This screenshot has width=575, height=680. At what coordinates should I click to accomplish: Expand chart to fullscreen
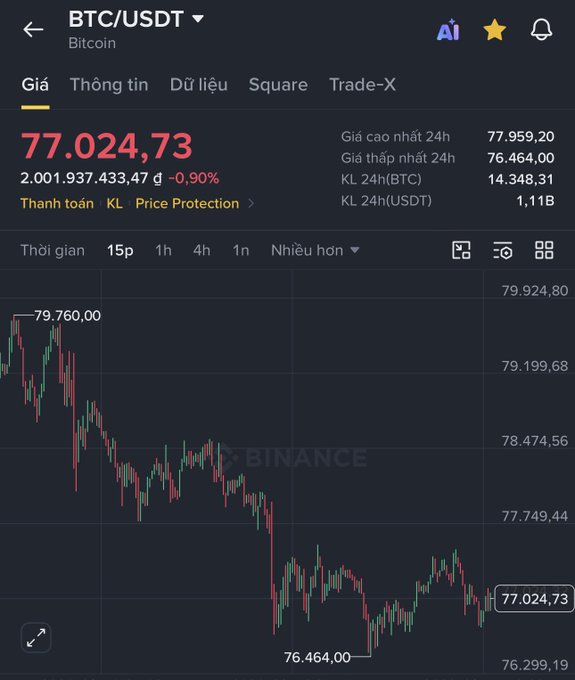click(36, 638)
